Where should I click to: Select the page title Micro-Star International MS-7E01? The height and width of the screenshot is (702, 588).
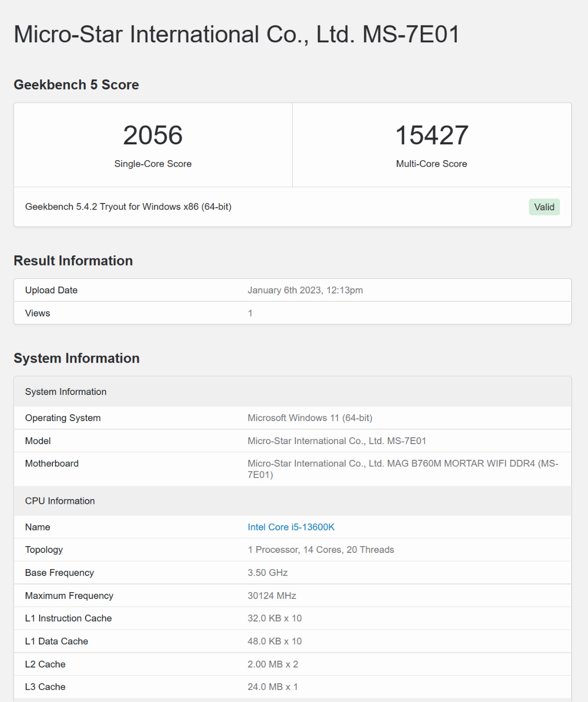236,34
